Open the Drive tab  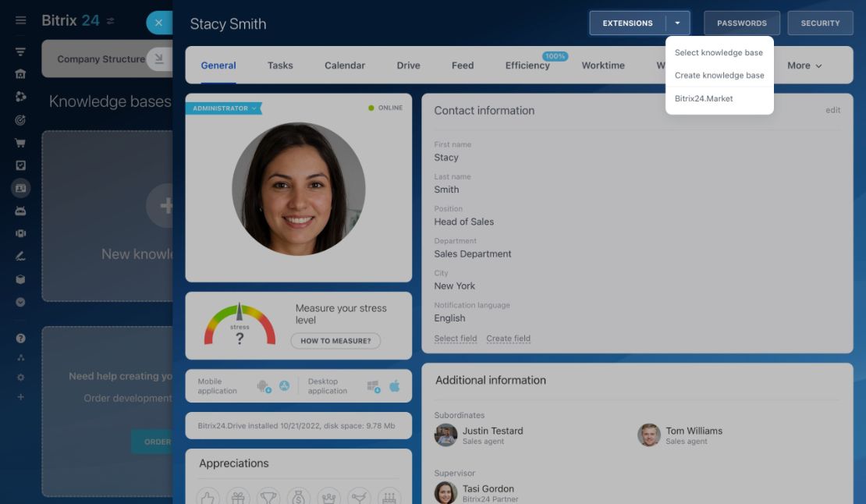[408, 65]
